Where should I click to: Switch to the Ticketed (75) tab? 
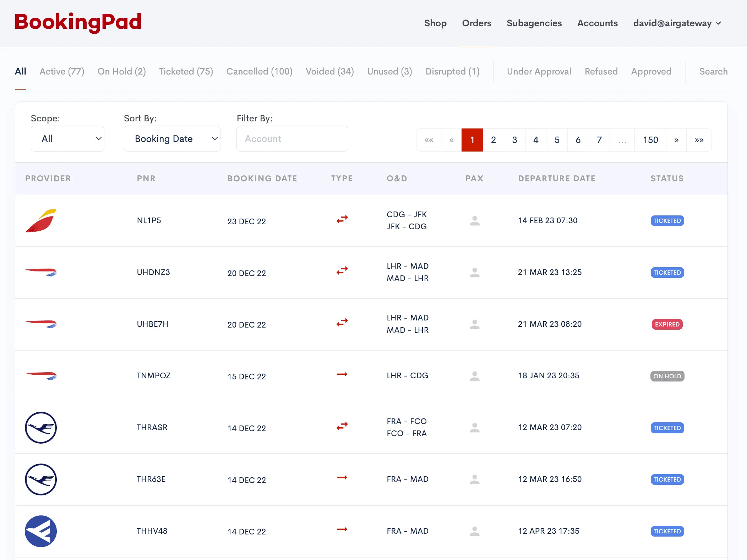coord(186,72)
